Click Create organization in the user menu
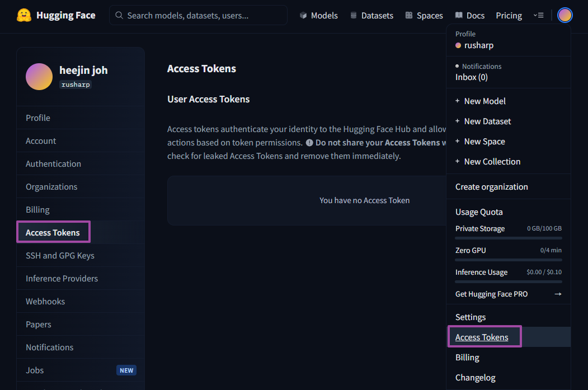This screenshot has height=390, width=588. (x=509, y=187)
